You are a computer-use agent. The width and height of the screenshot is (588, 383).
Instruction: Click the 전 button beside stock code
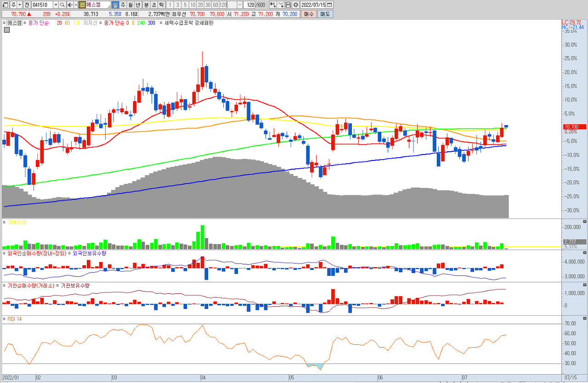click(x=27, y=5)
